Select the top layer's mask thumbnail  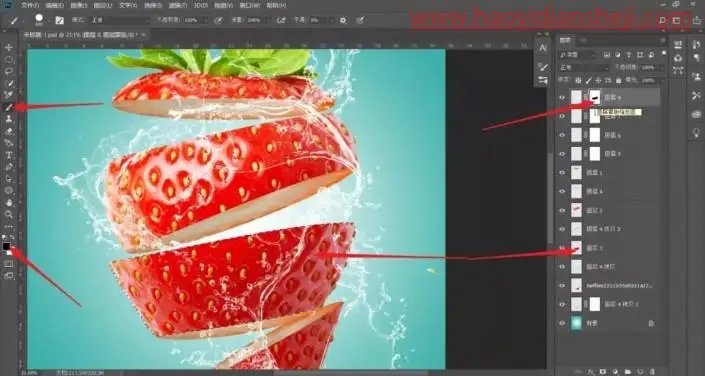(x=595, y=97)
